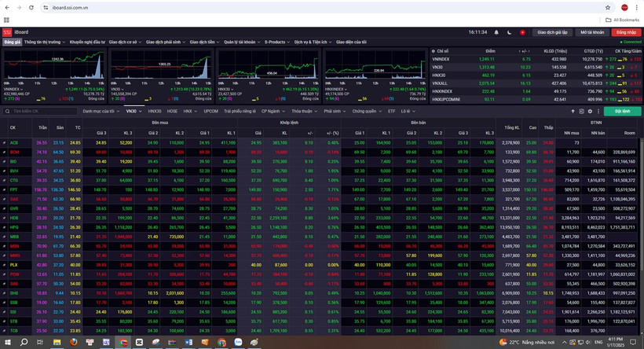Switch to the HNX30 tab

point(155,112)
